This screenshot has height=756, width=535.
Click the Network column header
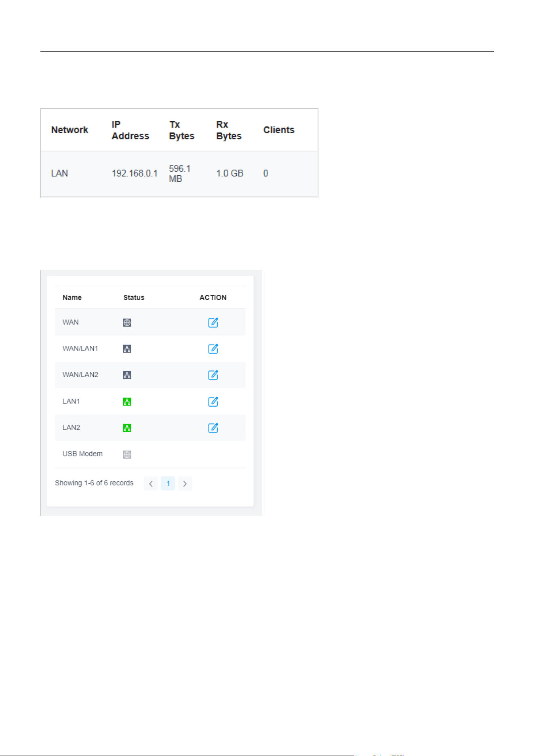[70, 130]
